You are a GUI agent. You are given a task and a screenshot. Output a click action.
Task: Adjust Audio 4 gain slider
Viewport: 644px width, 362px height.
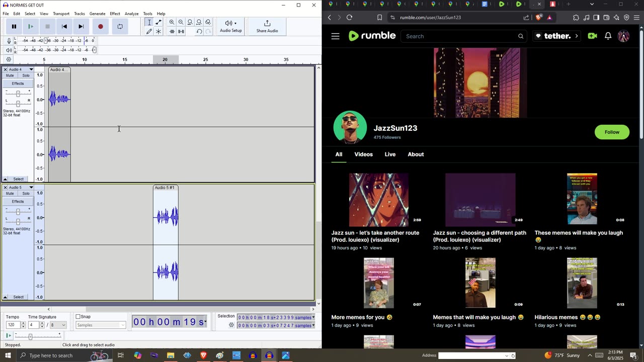click(x=18, y=94)
